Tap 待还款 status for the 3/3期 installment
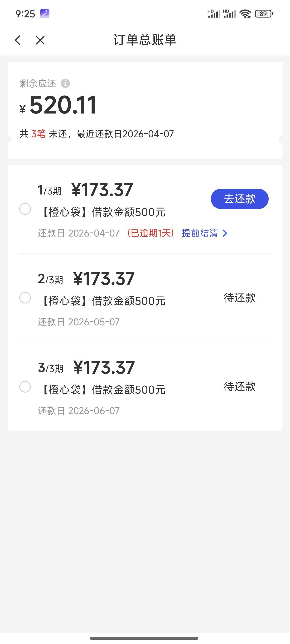 [x=239, y=387]
